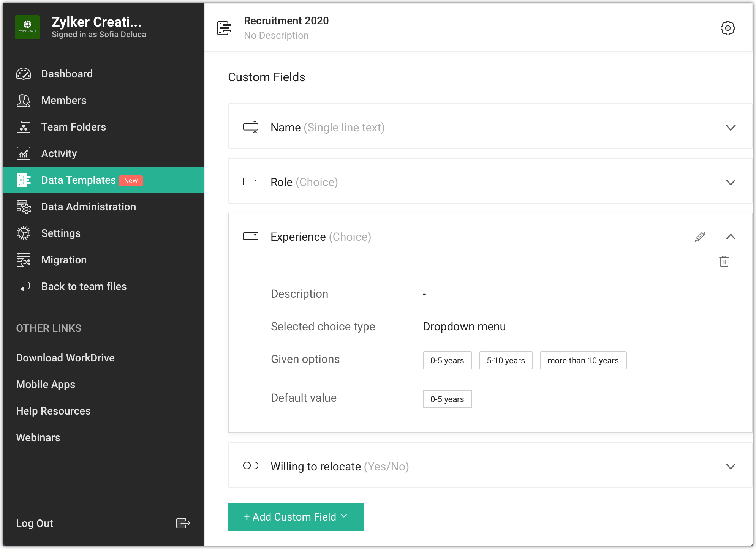Click the 'more than 10 years' option chip
The image size is (756, 549).
pyautogui.click(x=583, y=360)
